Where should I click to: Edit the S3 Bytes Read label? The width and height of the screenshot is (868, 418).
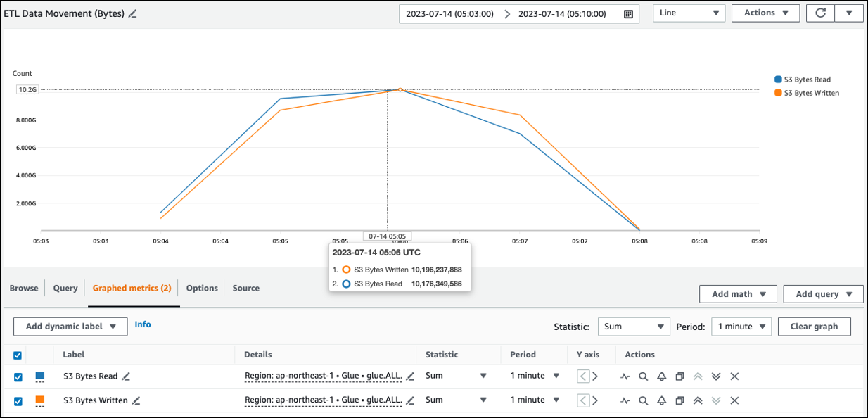click(x=126, y=376)
